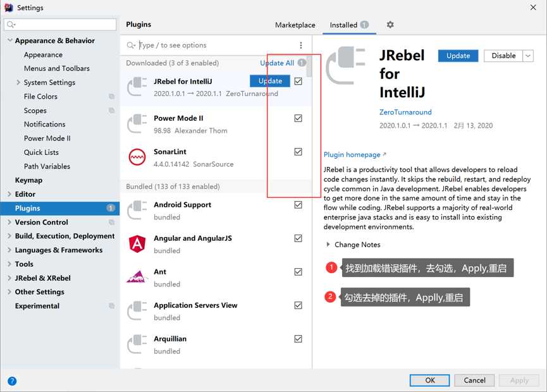Expand the Tools tree node
The height and width of the screenshot is (392, 547).
point(9,264)
